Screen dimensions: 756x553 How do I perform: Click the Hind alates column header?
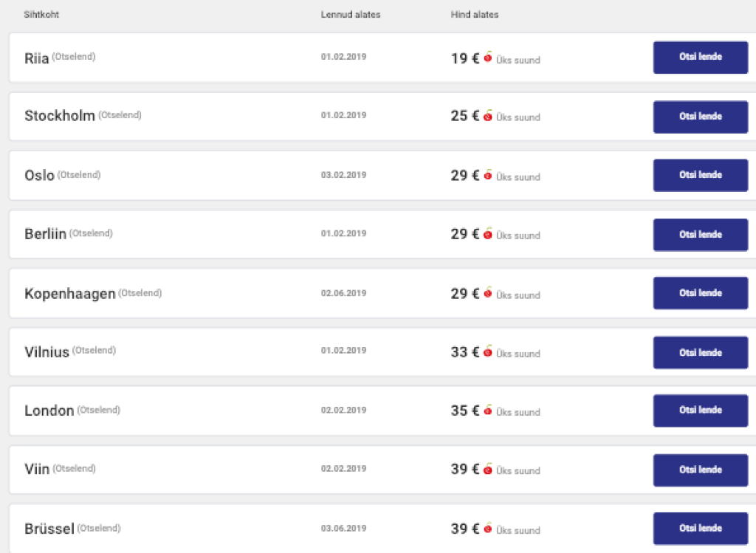point(475,15)
